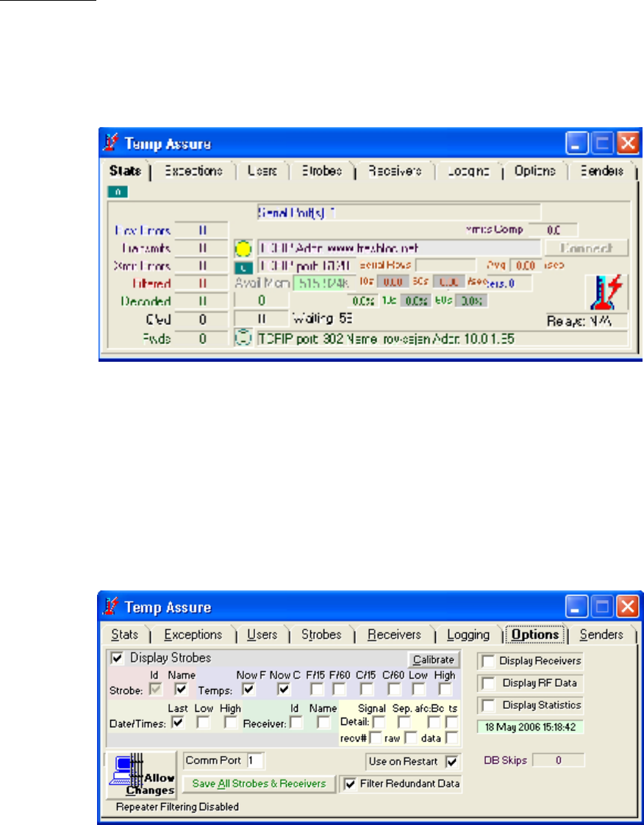Uncheck the Strobe Name checkbox

[x=182, y=688]
